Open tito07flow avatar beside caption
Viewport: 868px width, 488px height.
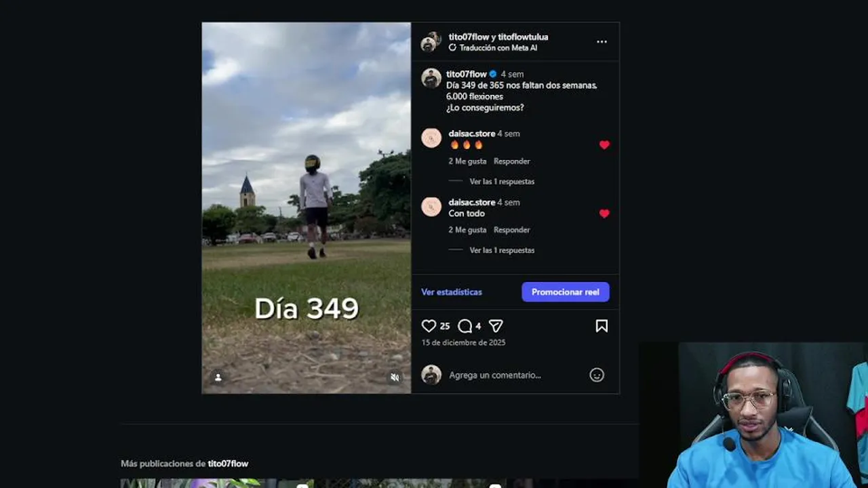pyautogui.click(x=431, y=78)
